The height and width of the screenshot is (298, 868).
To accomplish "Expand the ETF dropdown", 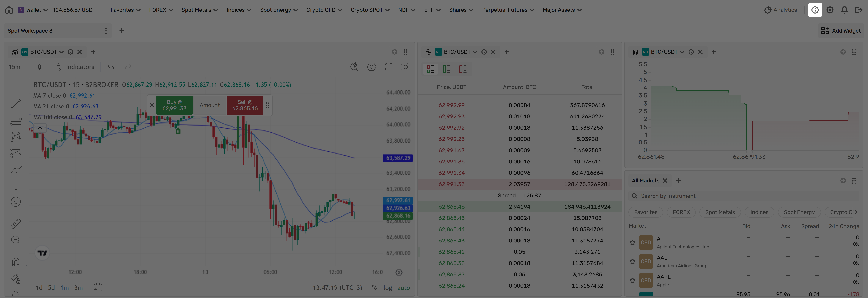I will [x=432, y=10].
